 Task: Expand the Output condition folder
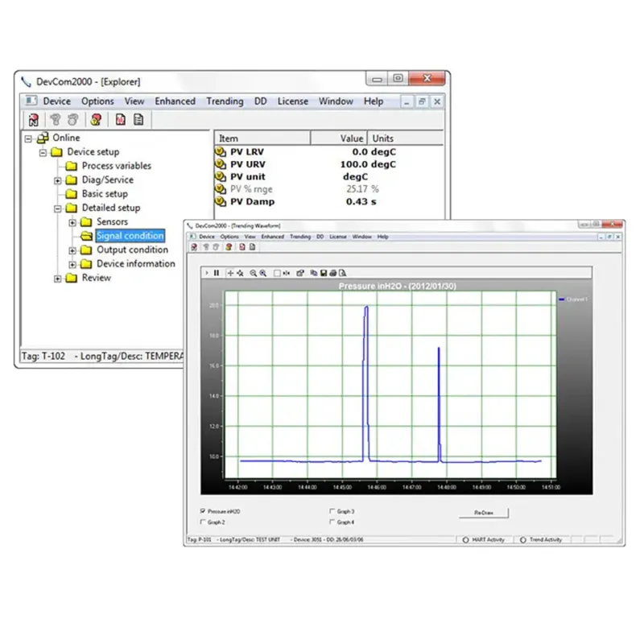pos(72,250)
